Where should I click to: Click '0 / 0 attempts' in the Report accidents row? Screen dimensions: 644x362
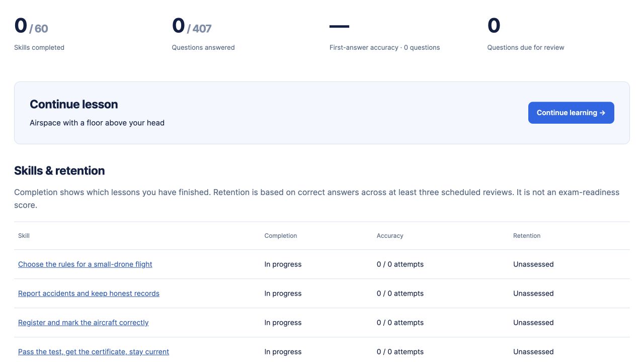400,294
